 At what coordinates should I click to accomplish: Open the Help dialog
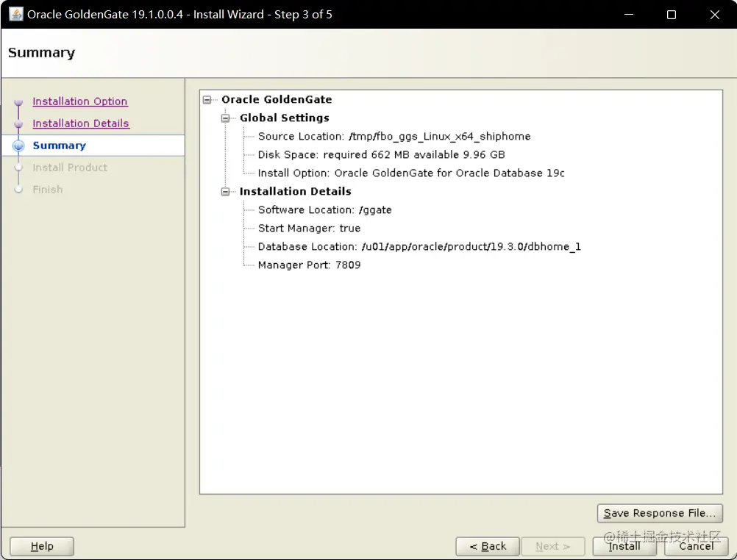[41, 546]
